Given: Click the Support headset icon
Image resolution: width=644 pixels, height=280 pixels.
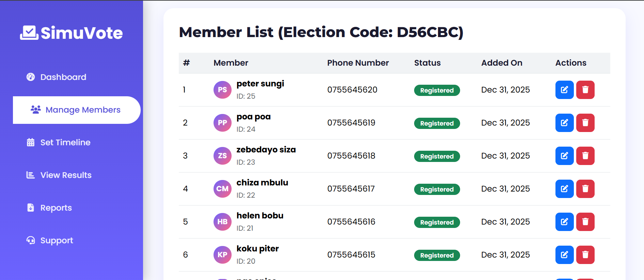Looking at the screenshot, I should 30,240.
